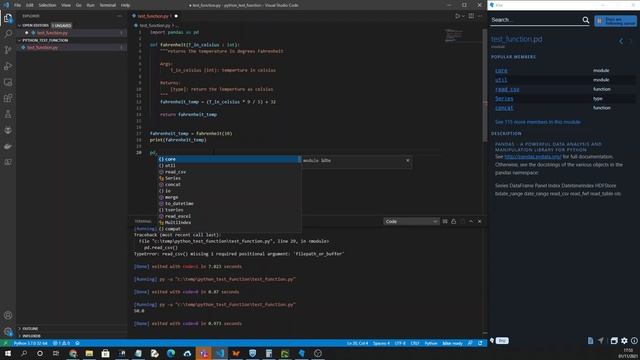The width and height of the screenshot is (640, 360).
Task: Open the 'core' link in Kite popular members
Action: tap(501, 71)
